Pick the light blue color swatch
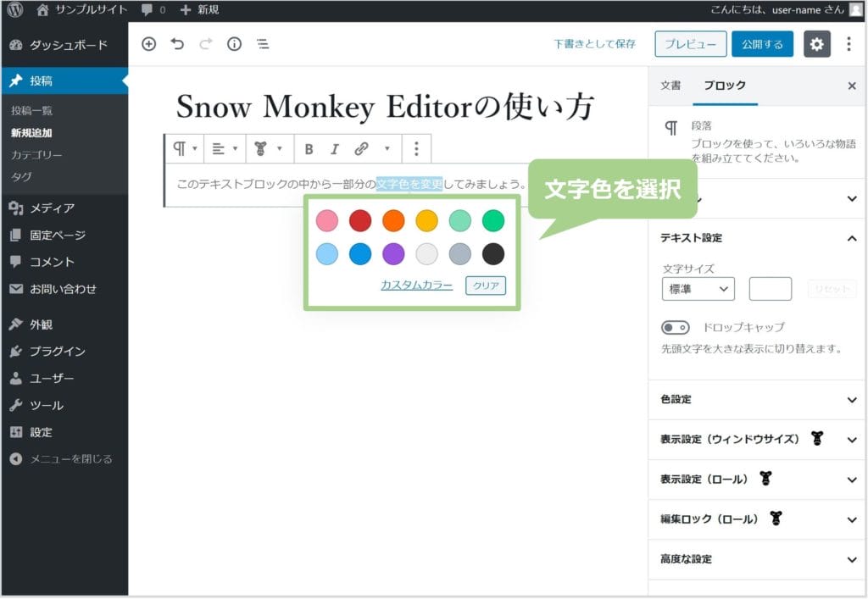This screenshot has width=868, height=599. coord(327,254)
